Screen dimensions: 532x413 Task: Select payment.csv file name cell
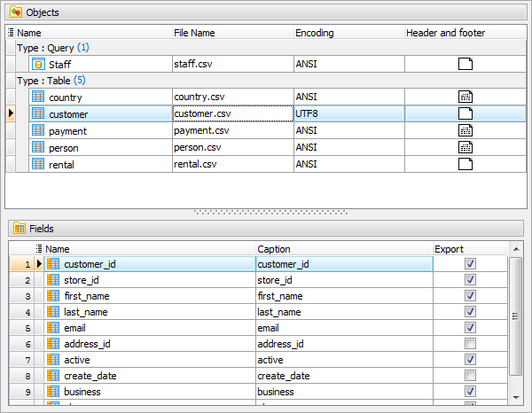tap(233, 130)
